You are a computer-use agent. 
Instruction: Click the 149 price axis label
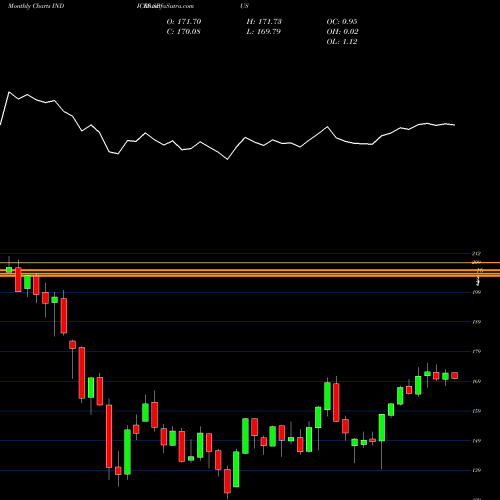(477, 441)
